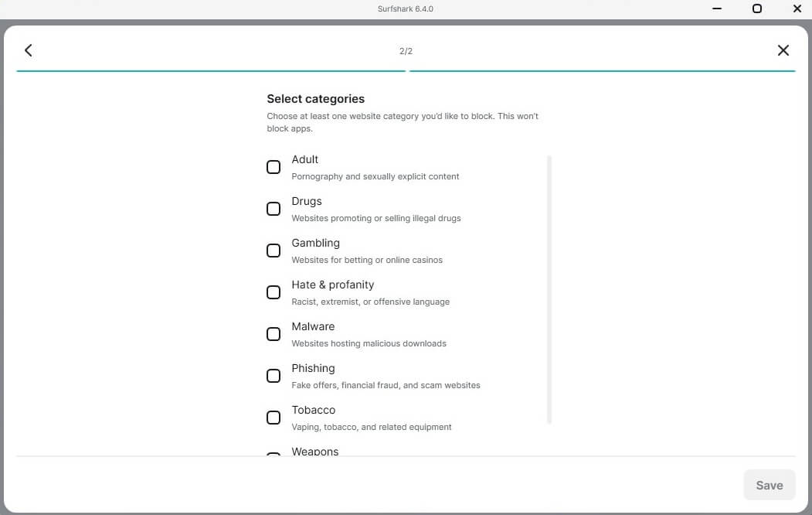Check the Phishing checkbox

tap(273, 375)
